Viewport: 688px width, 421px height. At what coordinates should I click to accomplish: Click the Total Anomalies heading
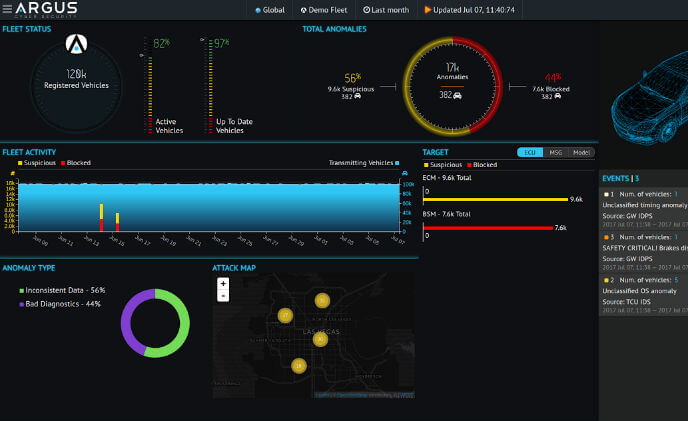point(334,29)
